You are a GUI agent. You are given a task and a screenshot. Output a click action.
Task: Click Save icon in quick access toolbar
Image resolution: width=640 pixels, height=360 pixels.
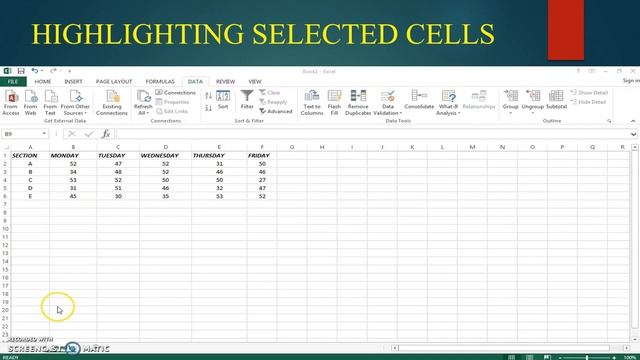click(21, 71)
